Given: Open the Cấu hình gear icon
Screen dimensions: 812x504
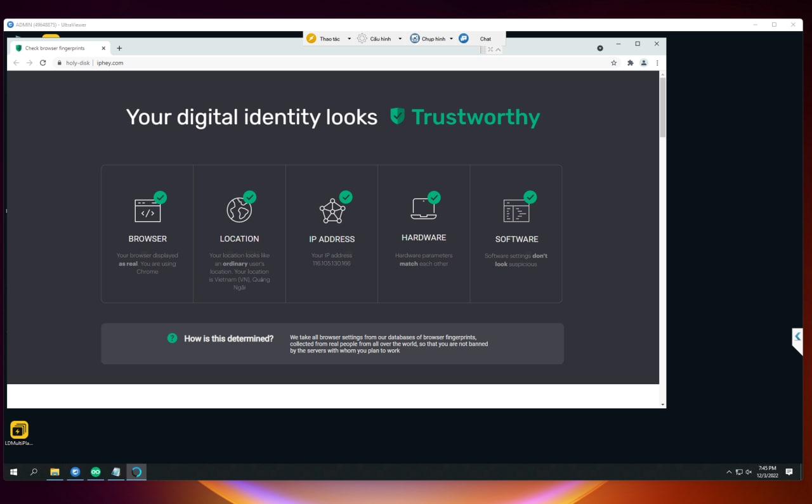Looking at the screenshot, I should click(x=362, y=39).
